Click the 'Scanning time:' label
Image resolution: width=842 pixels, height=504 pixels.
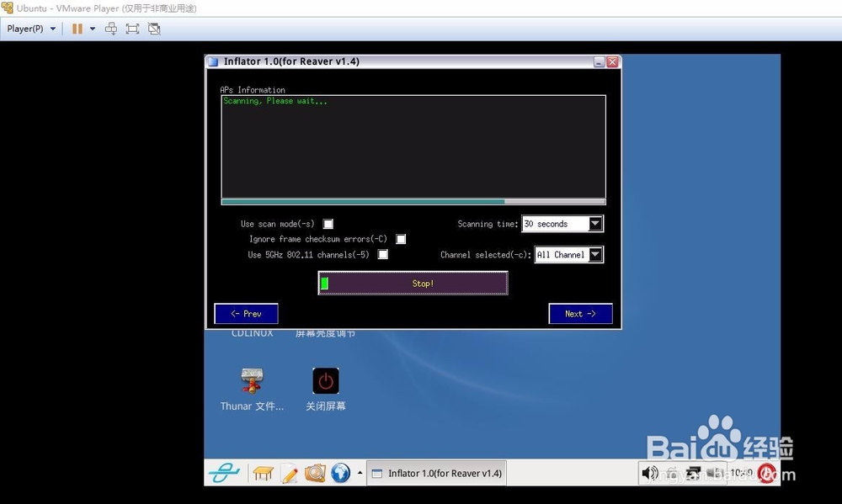tap(488, 224)
